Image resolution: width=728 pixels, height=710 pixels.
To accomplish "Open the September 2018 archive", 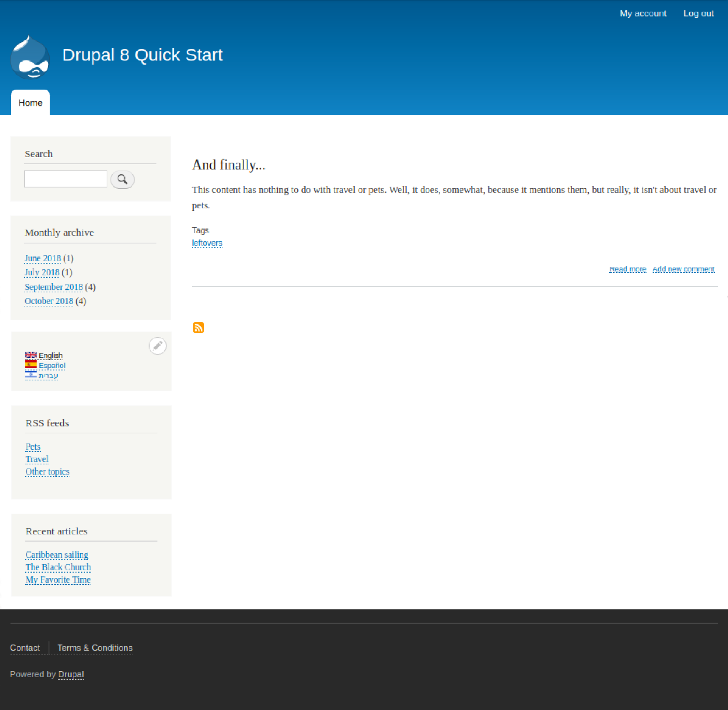I will click(53, 287).
